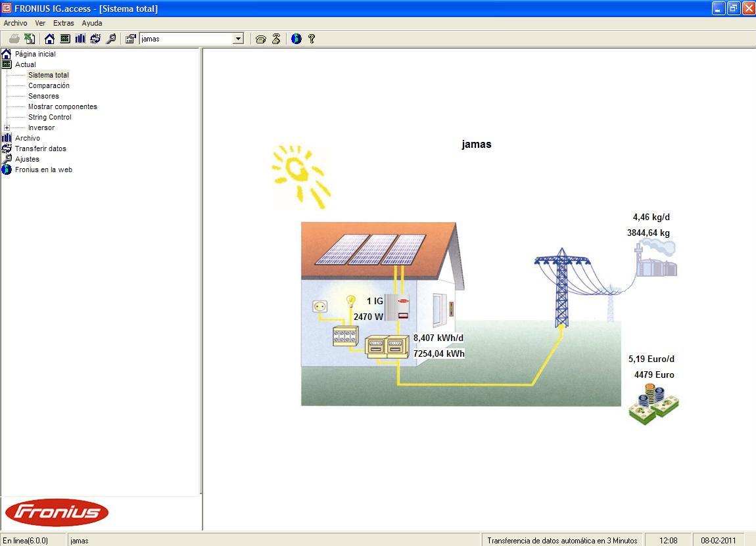Click the chart icon beside the Archivo tree node

coord(7,139)
